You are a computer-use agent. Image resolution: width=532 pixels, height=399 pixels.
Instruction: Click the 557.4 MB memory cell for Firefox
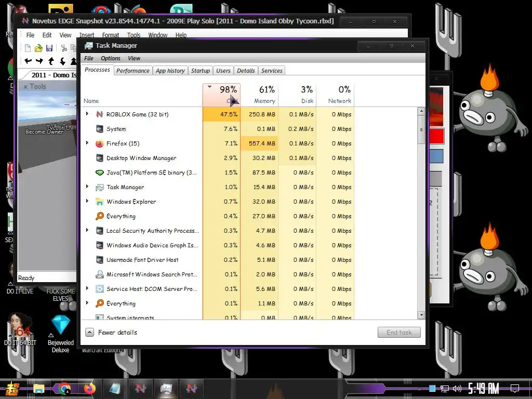click(x=260, y=143)
